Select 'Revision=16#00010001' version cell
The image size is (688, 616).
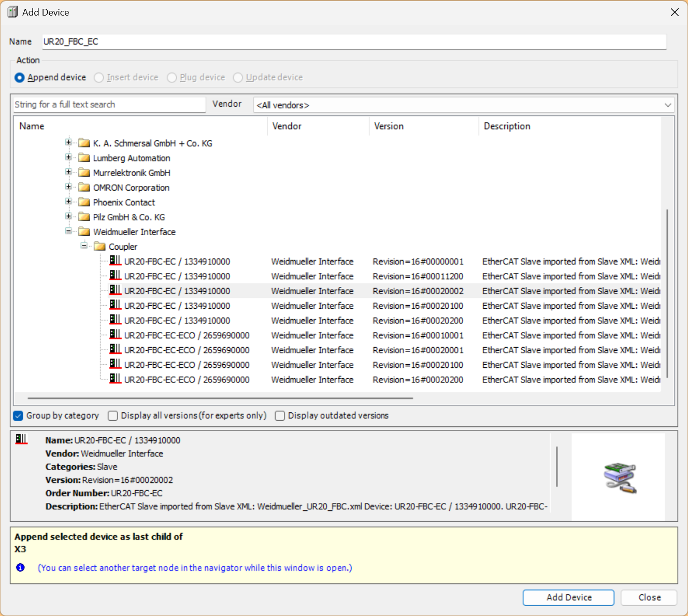coord(418,335)
